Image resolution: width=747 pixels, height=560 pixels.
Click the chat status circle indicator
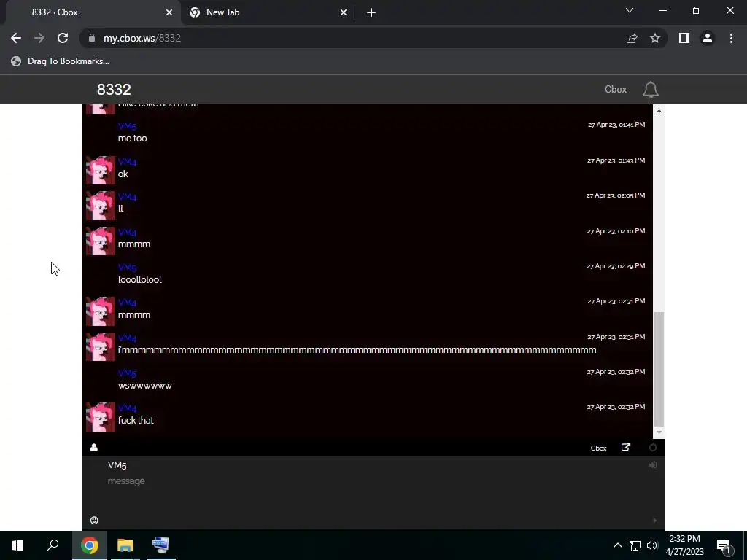click(653, 448)
